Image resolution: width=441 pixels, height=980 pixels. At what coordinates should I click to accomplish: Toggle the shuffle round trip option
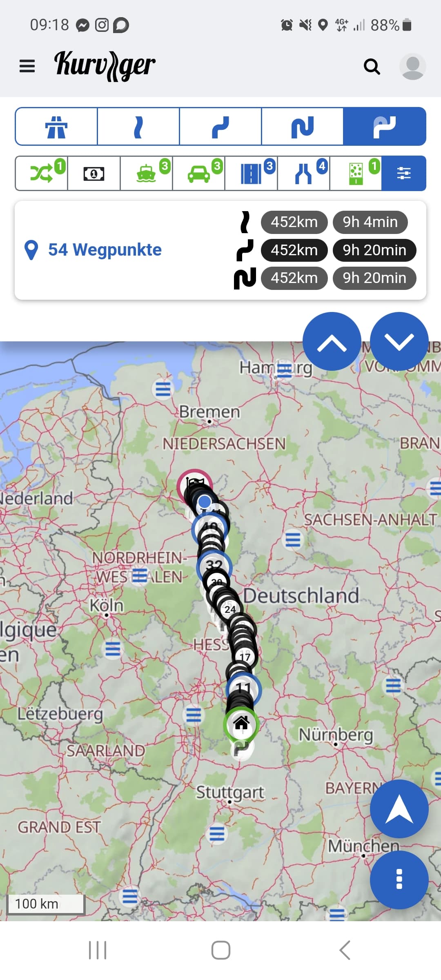click(42, 174)
